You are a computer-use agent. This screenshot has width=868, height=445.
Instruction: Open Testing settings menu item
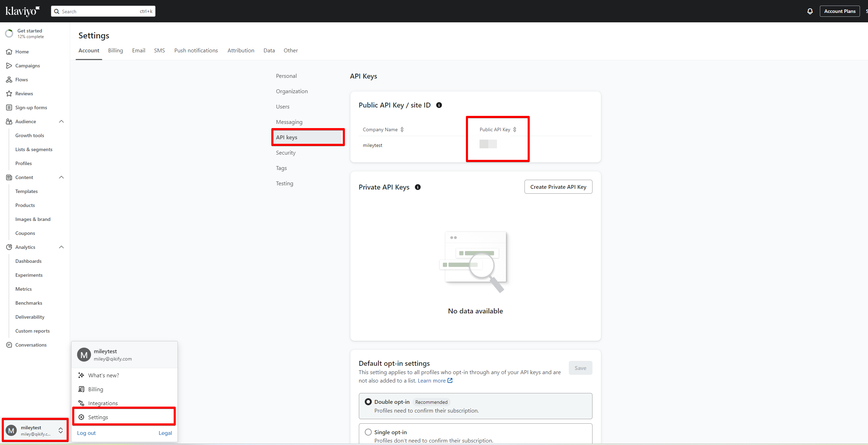click(285, 184)
